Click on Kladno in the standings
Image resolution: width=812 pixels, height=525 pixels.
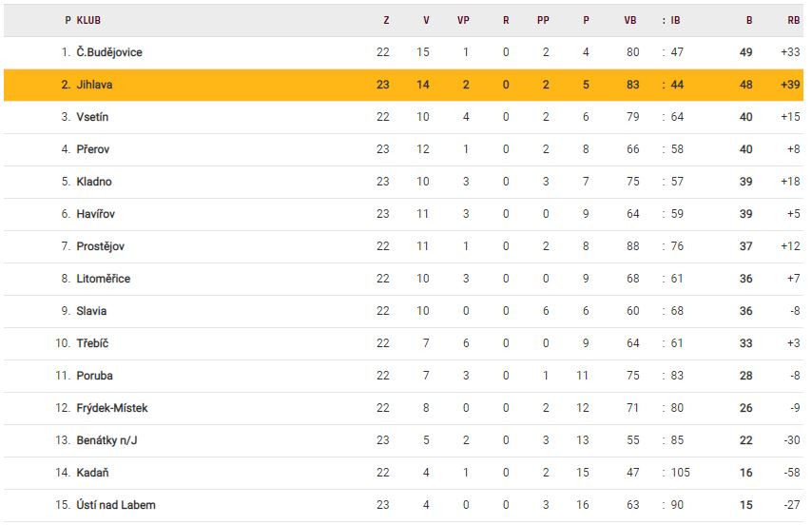click(x=94, y=182)
